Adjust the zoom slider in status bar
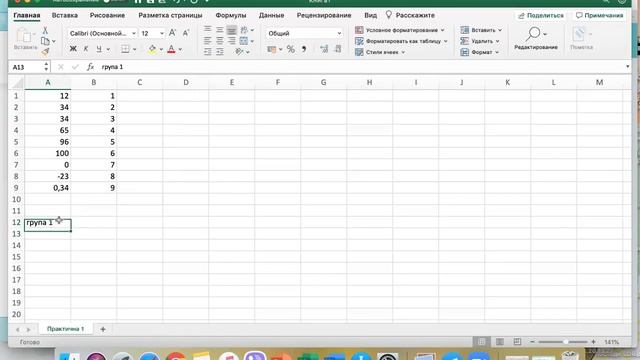Screen dimensions: 640x360 click(565, 342)
